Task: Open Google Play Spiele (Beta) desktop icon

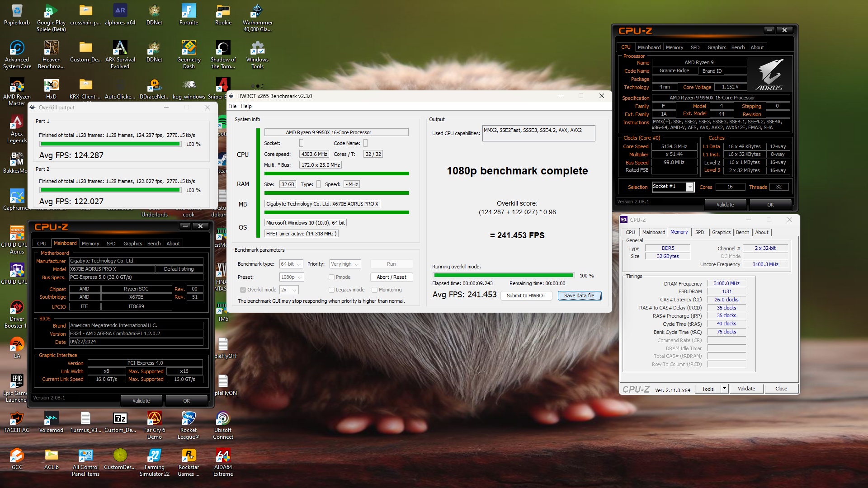Action: [51, 18]
